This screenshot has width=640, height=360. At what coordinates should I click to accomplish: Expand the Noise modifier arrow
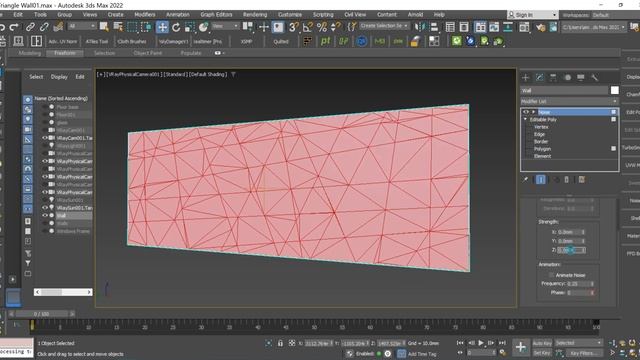533,112
